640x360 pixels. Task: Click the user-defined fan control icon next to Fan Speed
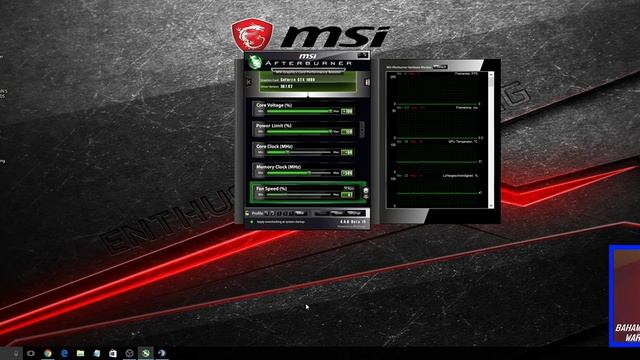[x=366, y=190]
